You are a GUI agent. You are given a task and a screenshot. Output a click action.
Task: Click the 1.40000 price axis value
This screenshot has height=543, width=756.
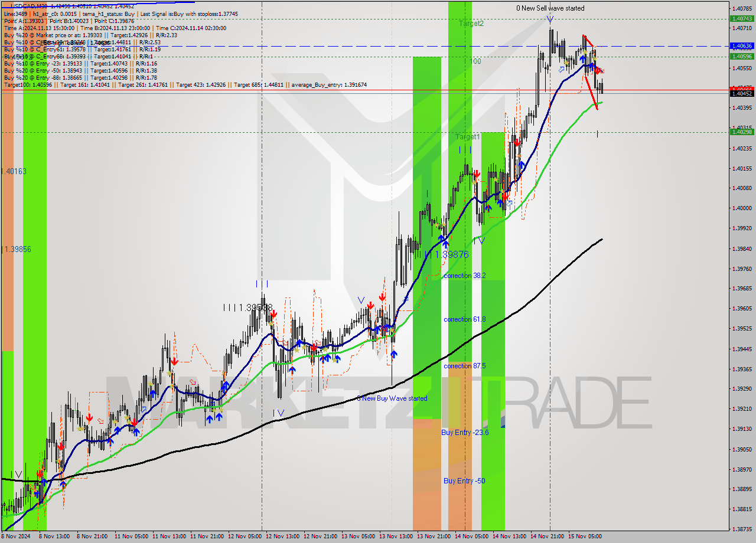click(742, 208)
